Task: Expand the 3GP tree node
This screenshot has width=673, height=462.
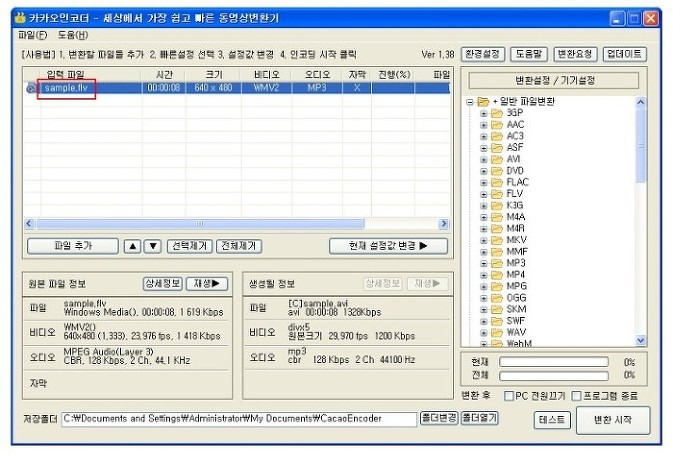Action: pos(484,114)
